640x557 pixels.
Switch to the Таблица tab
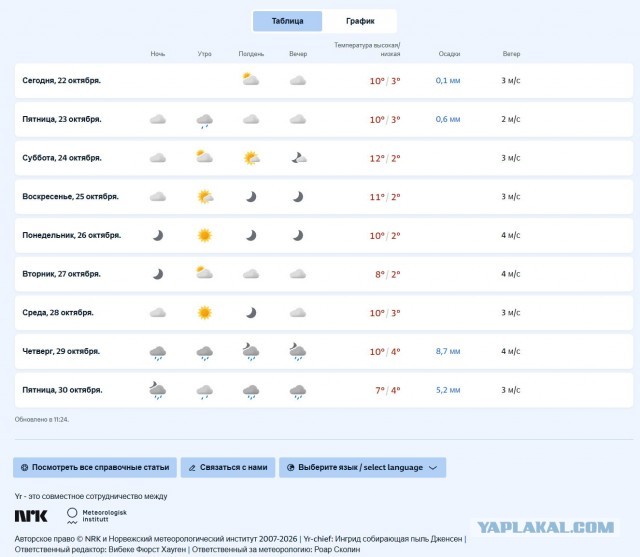(287, 21)
